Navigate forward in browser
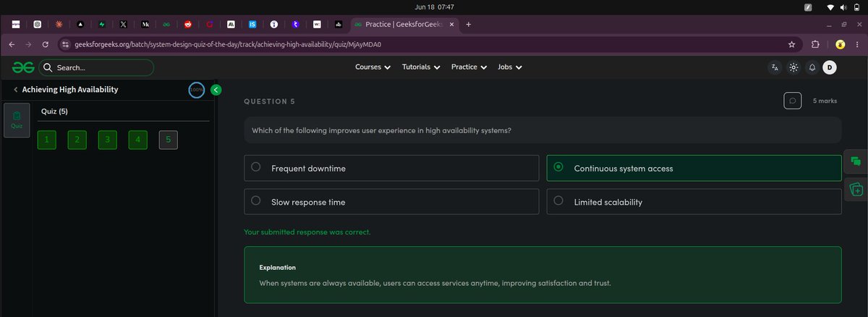The width and height of the screenshot is (868, 317). 28,44
